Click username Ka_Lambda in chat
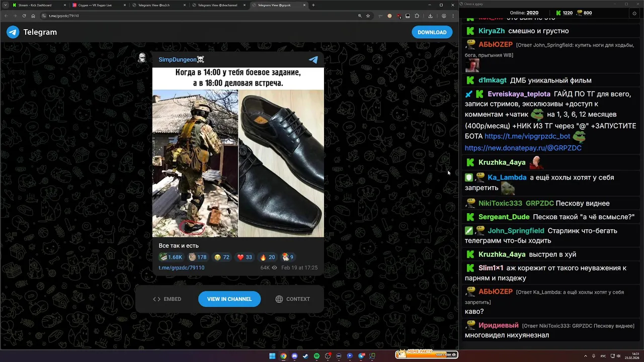644x362 pixels. point(507,177)
